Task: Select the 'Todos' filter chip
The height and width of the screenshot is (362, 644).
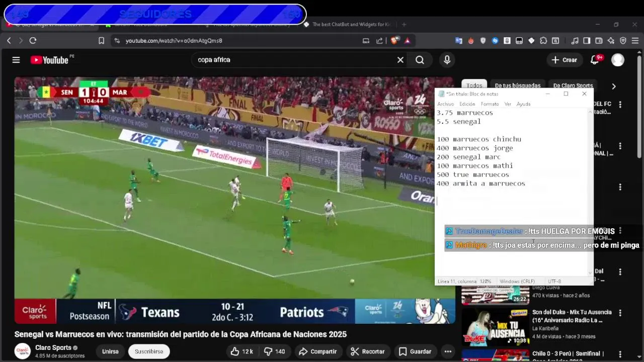Action: click(x=474, y=85)
